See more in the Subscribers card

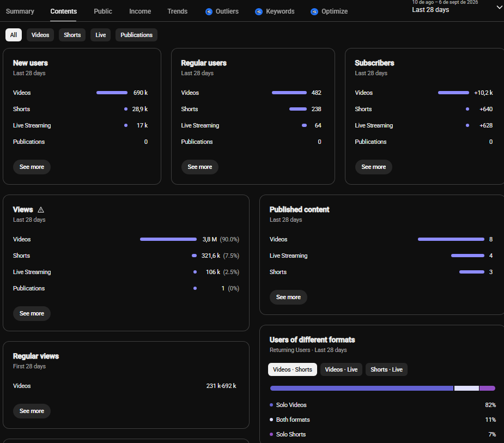(373, 167)
